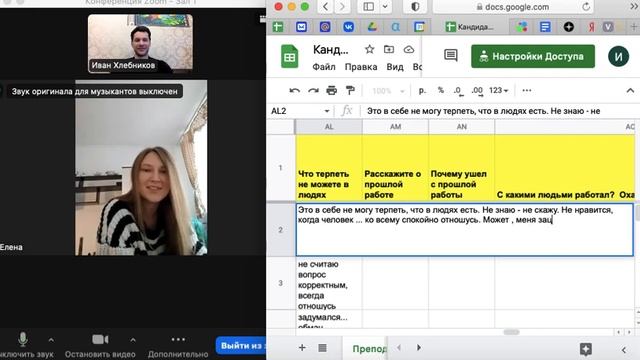Click cell 'не считаю вопрос корректным'
Screen dimensions: 640x360
click(329, 283)
